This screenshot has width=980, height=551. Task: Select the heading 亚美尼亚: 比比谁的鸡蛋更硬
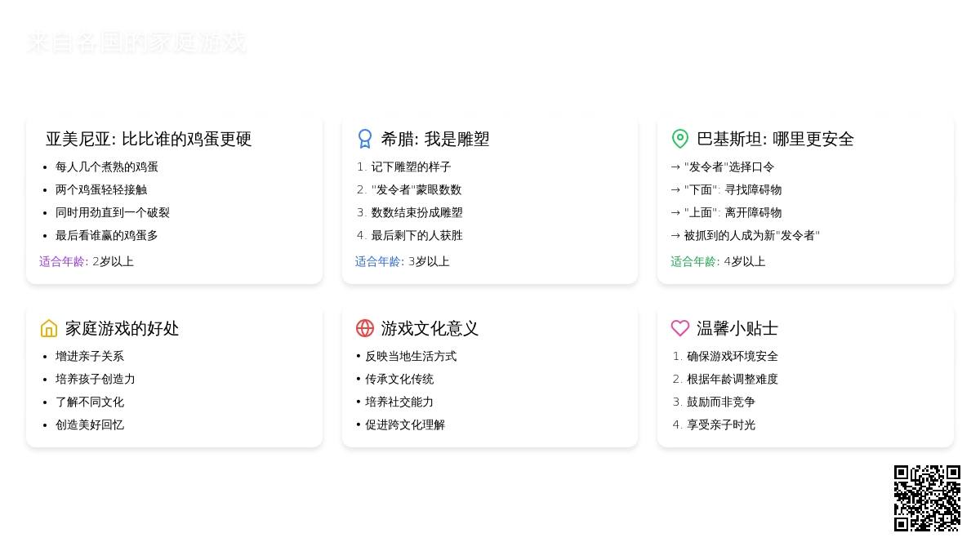(149, 139)
